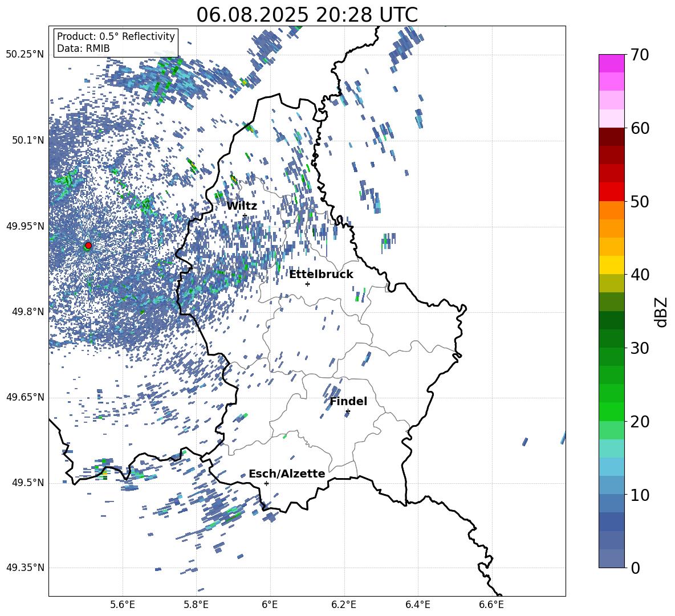Click the magenta top colorbar segment

coord(611,63)
